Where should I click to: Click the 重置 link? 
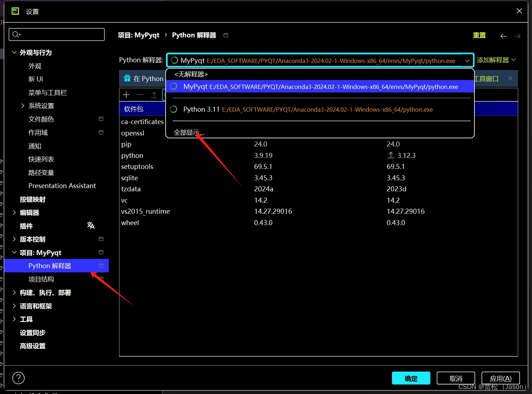click(479, 35)
